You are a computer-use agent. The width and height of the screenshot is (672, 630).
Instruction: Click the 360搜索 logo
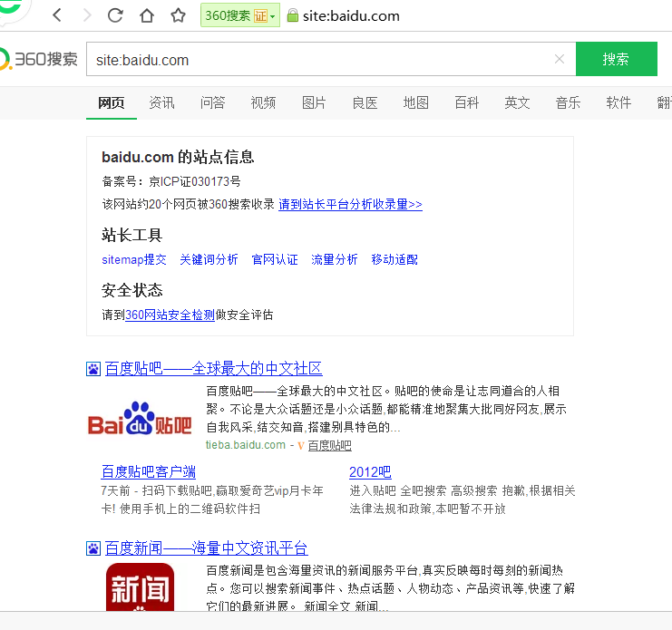pyautogui.click(x=39, y=59)
